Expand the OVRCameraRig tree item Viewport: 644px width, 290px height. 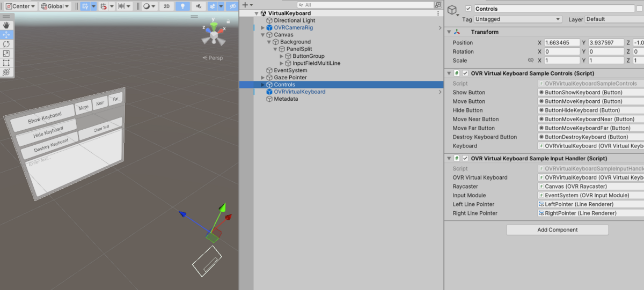click(x=263, y=27)
